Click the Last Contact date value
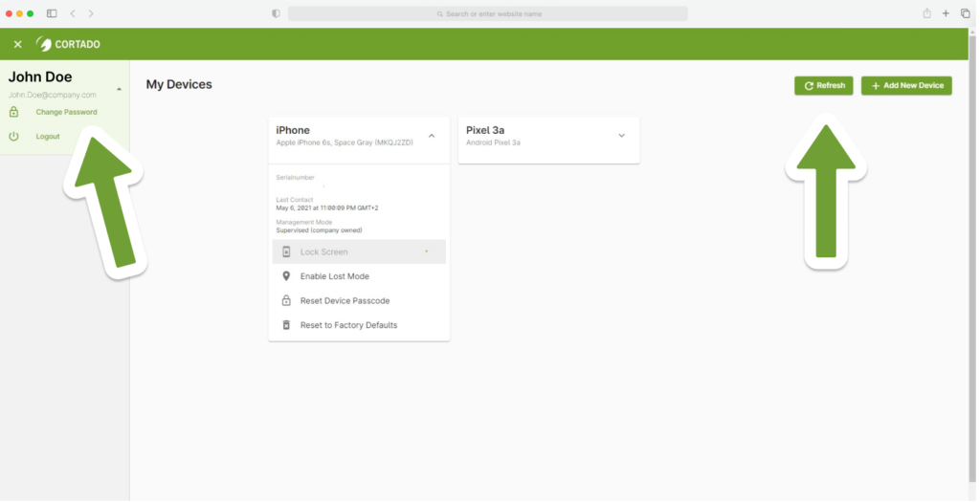Viewport: 980px width, 502px height. pos(327,207)
